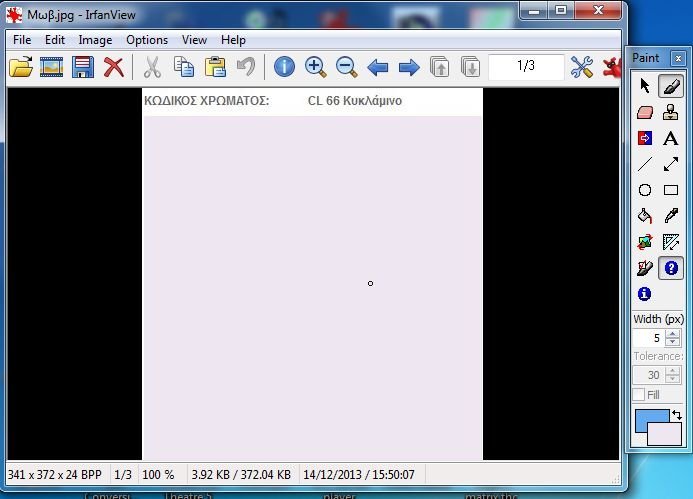Go to the previous image with the left arrow

[377, 68]
